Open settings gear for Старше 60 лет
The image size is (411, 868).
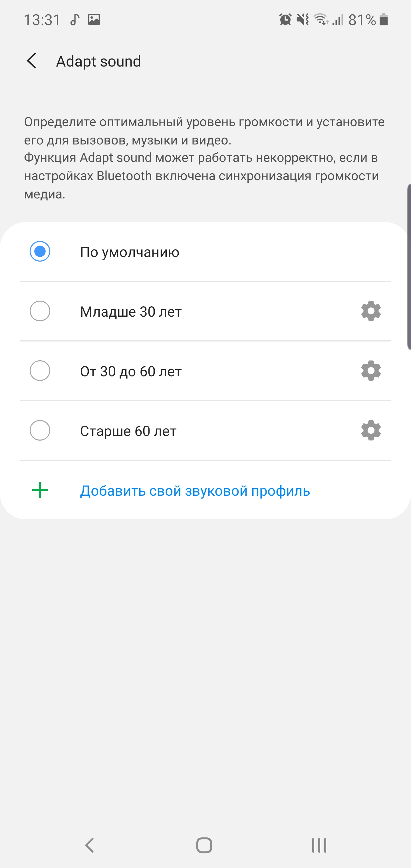pos(370,430)
